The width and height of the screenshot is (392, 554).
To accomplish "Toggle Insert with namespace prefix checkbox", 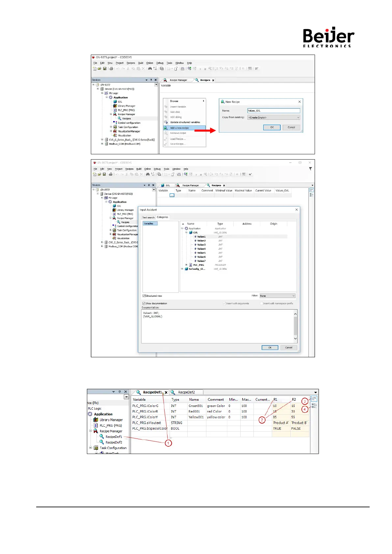I will point(261,303).
